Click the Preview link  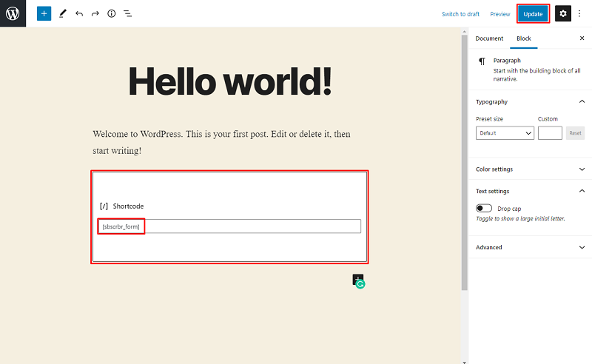(500, 14)
